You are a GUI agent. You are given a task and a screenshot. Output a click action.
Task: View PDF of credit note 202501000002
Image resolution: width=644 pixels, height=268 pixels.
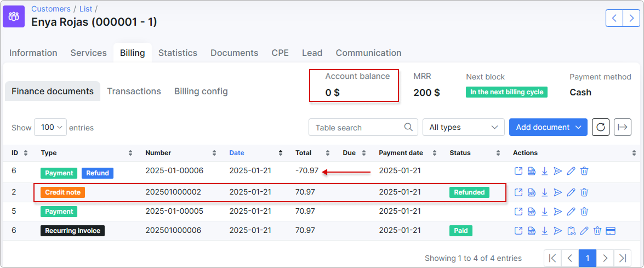coord(532,192)
